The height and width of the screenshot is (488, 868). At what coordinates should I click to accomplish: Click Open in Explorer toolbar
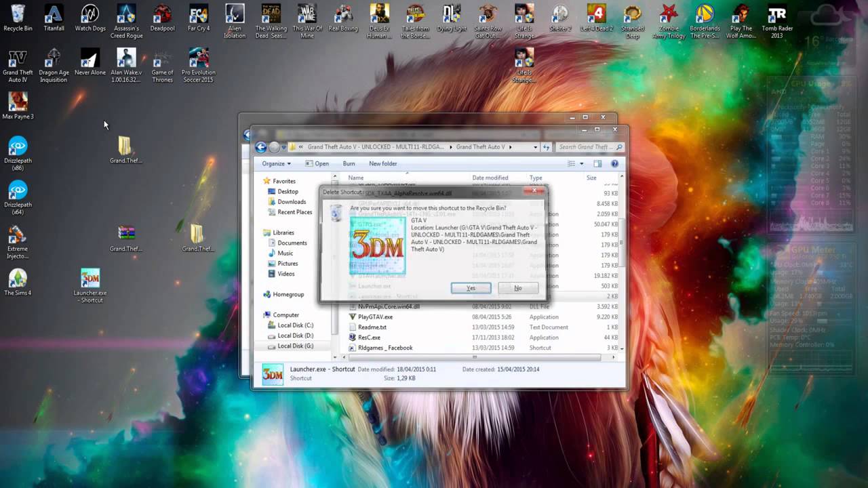click(x=317, y=163)
